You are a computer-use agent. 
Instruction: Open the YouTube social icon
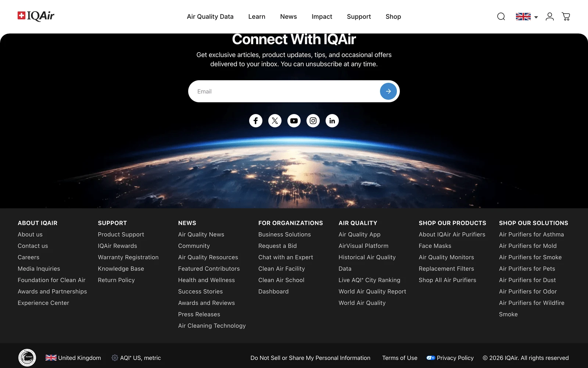click(294, 121)
